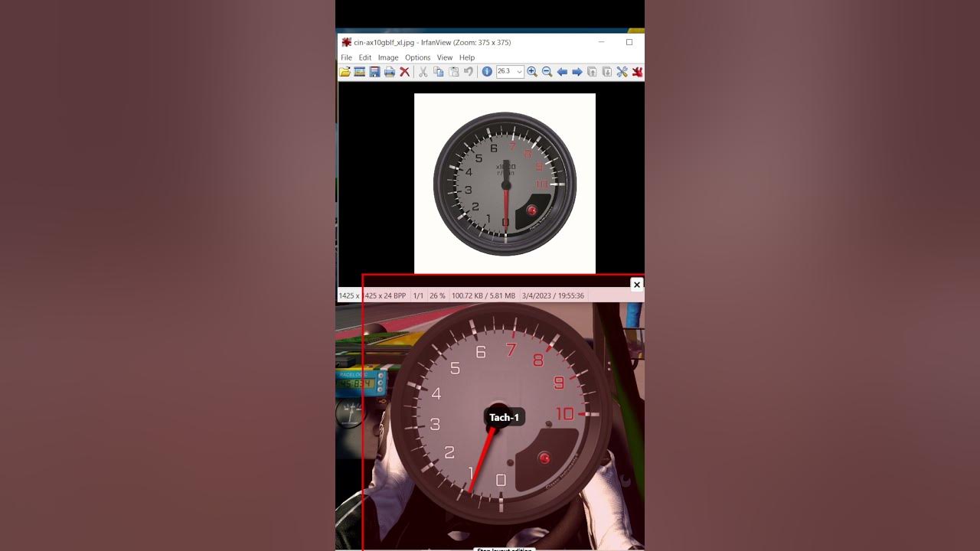Zoom out with the magnifier minus icon
Screen dimensions: 980x551
coord(547,72)
